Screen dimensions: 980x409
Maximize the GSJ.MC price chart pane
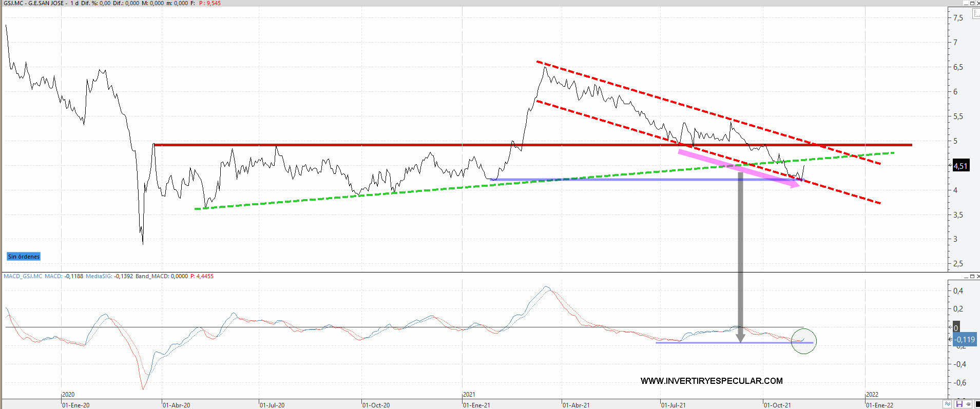tap(972, 3)
